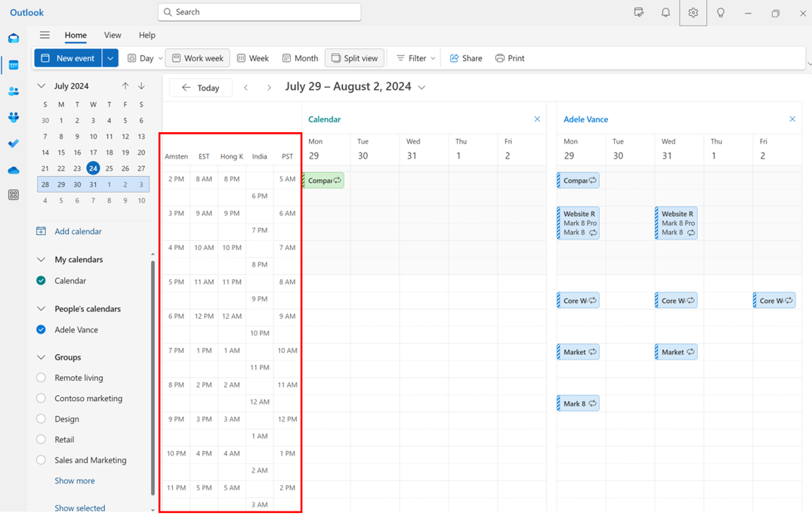The height and width of the screenshot is (528, 812).
Task: Open OneDrive cloud icon in the sidebar
Action: click(14, 169)
